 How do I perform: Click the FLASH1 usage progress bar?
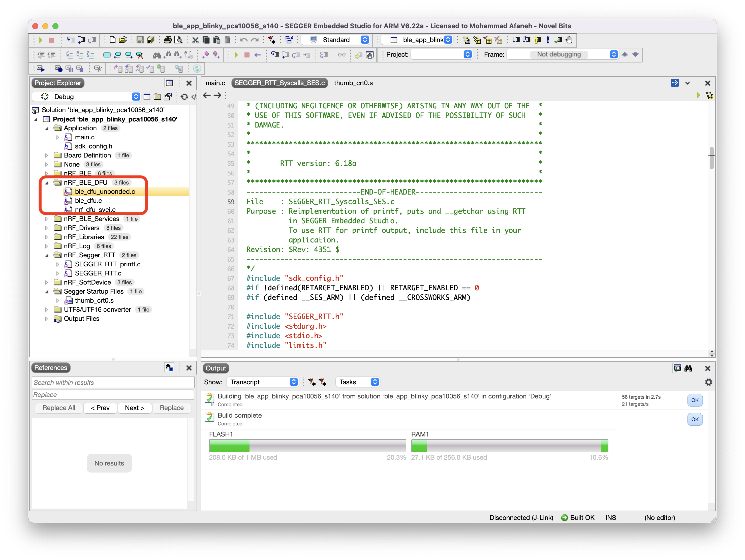[x=307, y=446]
